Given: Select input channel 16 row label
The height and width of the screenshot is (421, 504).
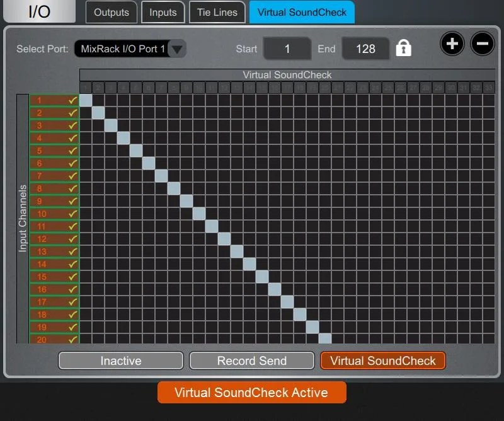Looking at the screenshot, I should click(54, 289).
